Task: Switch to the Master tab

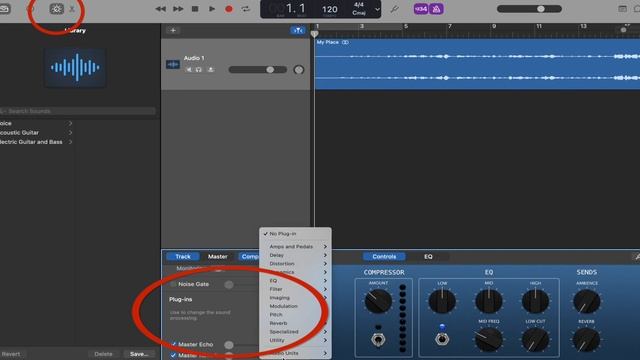Action: click(x=218, y=256)
